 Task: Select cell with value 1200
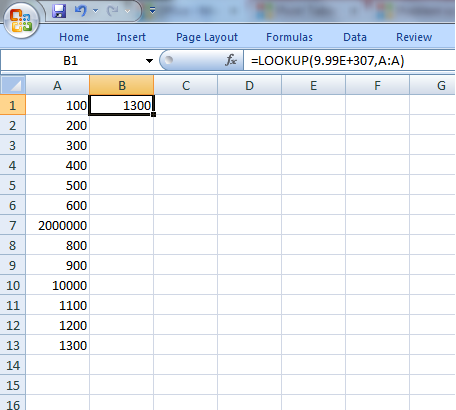(x=57, y=325)
